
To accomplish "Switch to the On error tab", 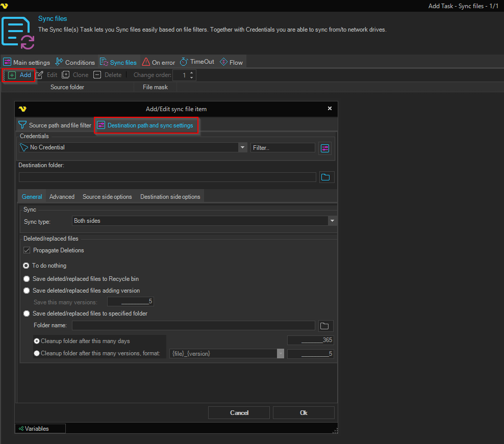I will tap(158, 62).
